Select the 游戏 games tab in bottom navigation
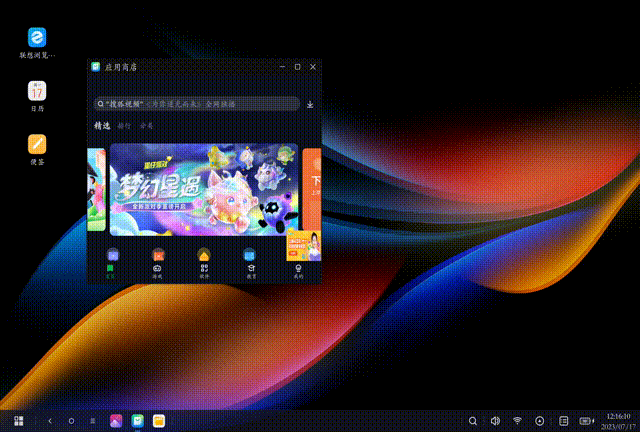This screenshot has width=640, height=432. [x=157, y=272]
